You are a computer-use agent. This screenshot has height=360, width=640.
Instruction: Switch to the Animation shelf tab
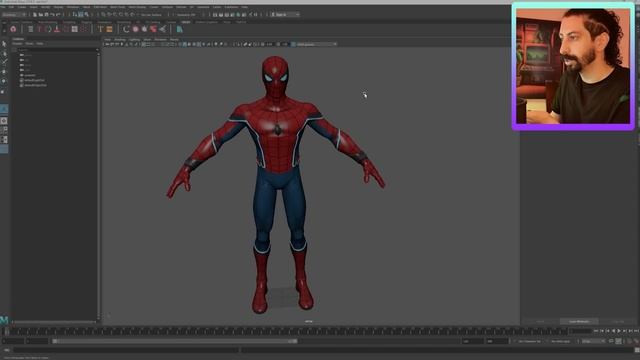pyautogui.click(x=104, y=22)
